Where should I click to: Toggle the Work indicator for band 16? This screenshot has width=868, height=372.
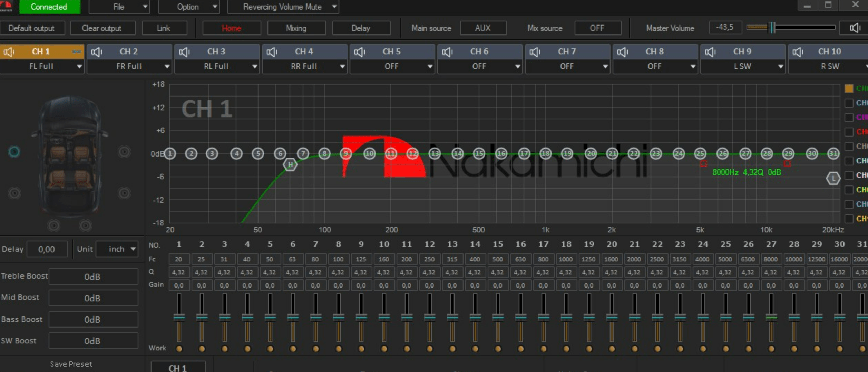520,349
